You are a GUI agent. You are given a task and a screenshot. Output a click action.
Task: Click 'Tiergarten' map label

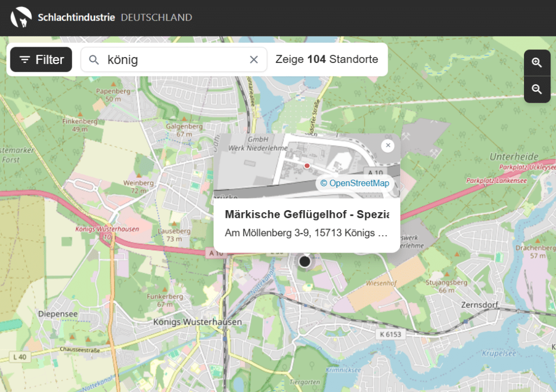point(305,382)
